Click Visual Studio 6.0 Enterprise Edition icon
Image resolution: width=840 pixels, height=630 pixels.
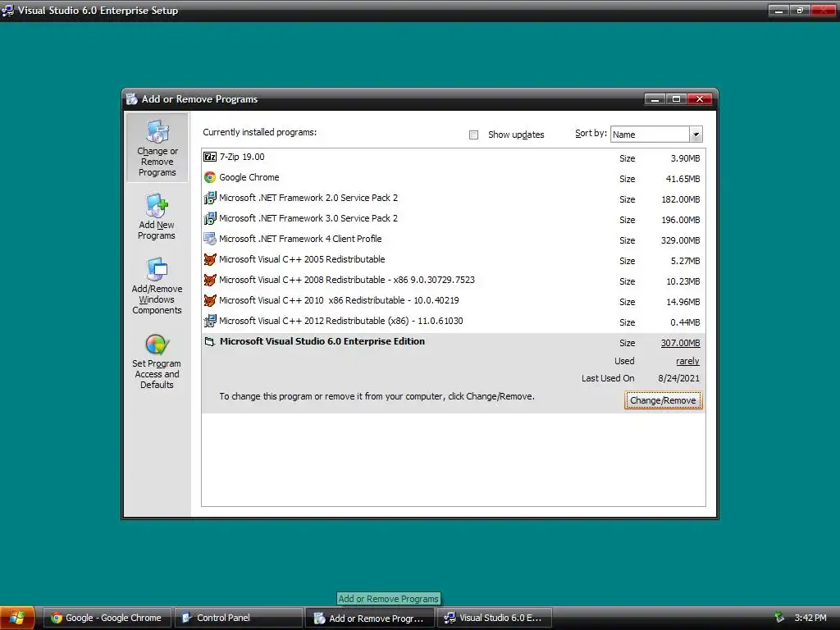point(210,342)
